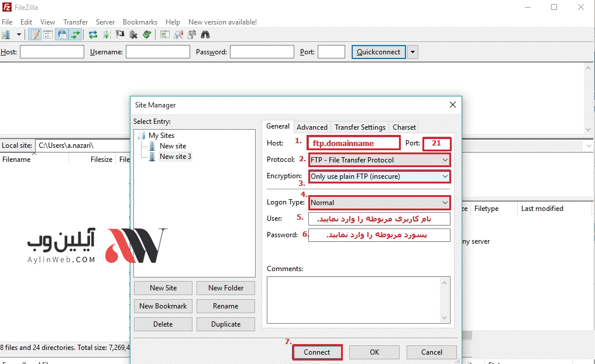Click inside the Comments text area
The image size is (595, 364).
tap(353, 300)
